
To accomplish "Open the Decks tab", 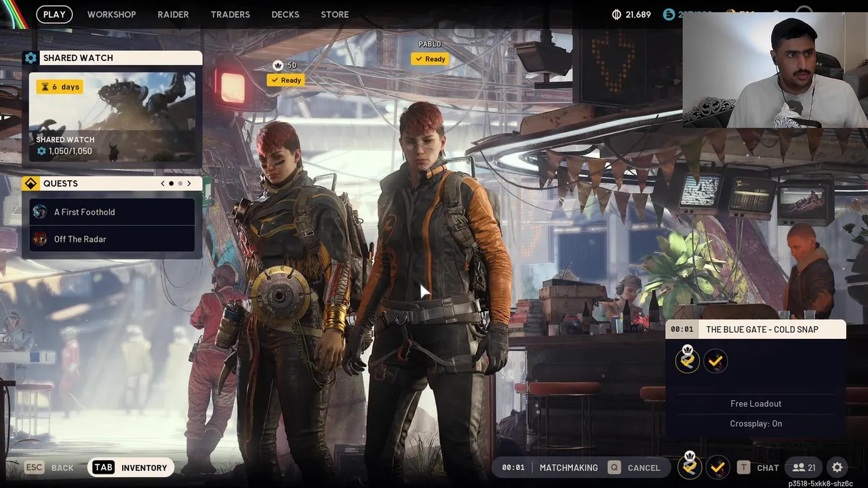I will coord(285,14).
